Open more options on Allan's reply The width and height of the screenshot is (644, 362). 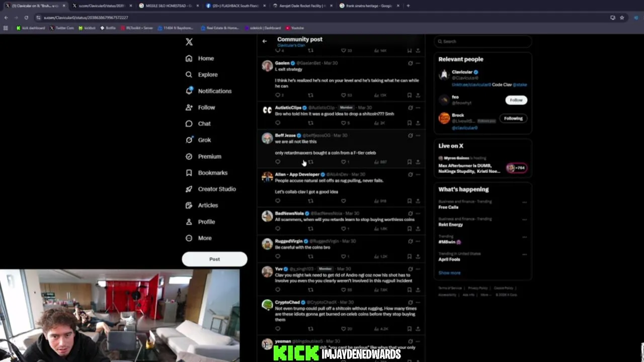click(418, 174)
